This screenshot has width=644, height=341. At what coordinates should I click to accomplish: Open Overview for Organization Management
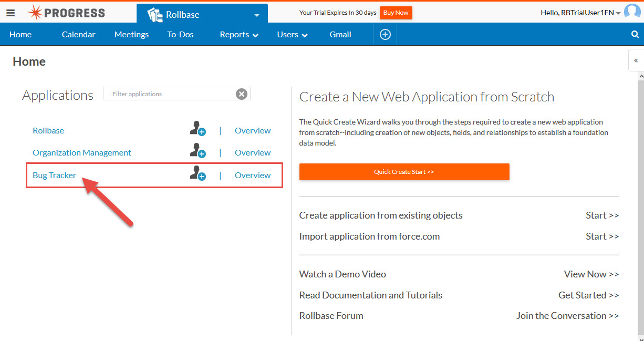pyautogui.click(x=253, y=153)
